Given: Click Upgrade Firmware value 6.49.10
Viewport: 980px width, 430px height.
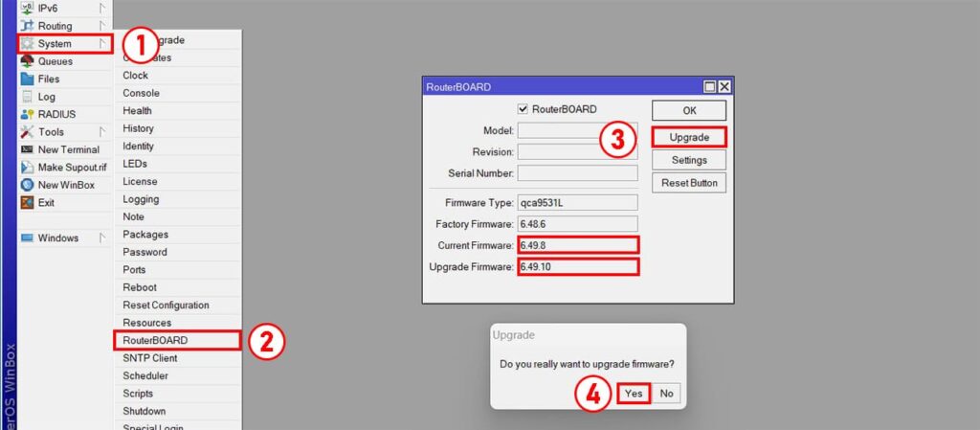Looking at the screenshot, I should pyautogui.click(x=577, y=267).
